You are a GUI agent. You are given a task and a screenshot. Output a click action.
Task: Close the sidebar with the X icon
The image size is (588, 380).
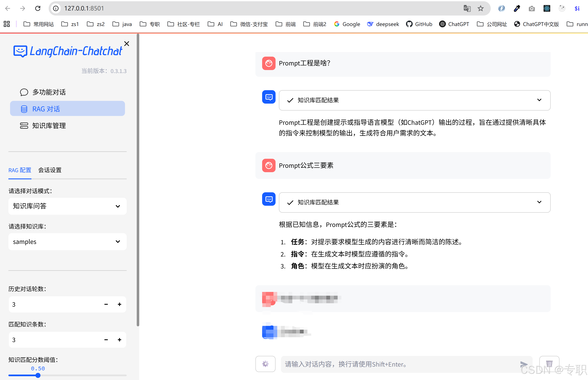pyautogui.click(x=127, y=44)
